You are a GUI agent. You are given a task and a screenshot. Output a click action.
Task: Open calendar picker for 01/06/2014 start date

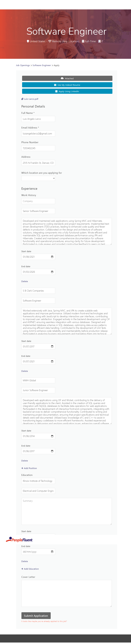52,436
